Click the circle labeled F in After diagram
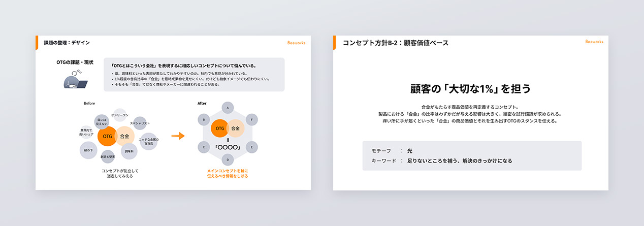 click(251, 120)
